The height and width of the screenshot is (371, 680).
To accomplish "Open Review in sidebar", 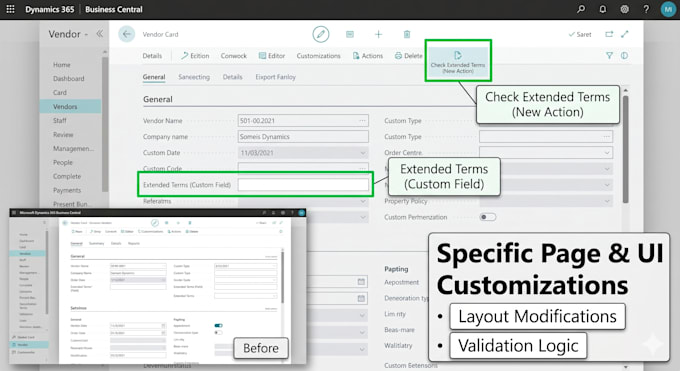I will point(63,135).
